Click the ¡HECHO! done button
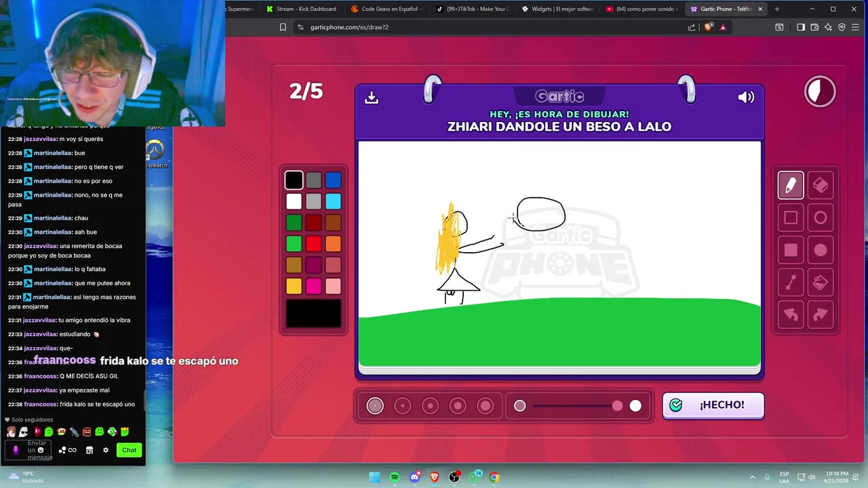This screenshot has height=488, width=868. [x=713, y=405]
